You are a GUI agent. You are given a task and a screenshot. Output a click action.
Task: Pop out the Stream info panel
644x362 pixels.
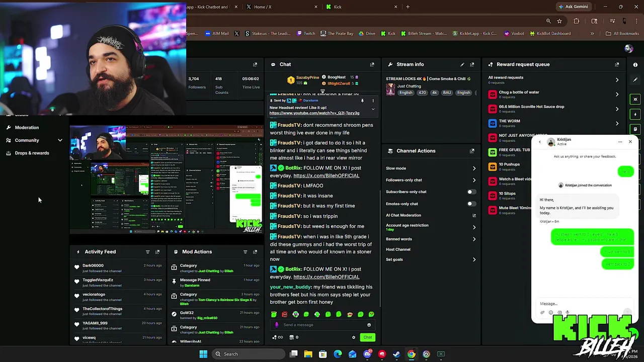[472, 64]
